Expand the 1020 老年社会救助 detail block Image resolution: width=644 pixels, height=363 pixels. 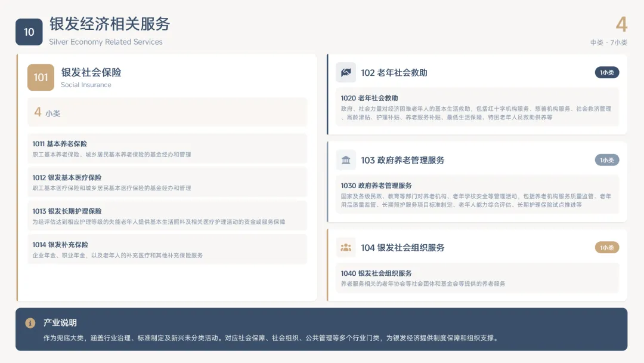[x=477, y=109]
